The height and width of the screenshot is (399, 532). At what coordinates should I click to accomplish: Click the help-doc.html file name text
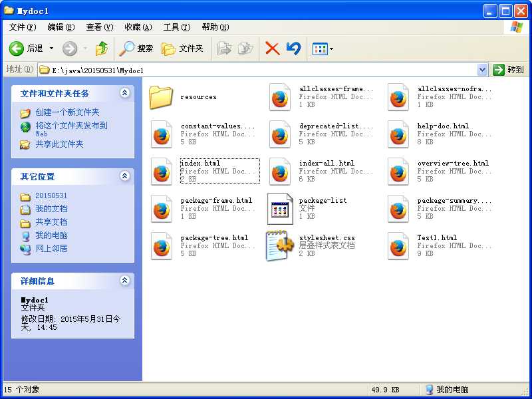click(443, 126)
